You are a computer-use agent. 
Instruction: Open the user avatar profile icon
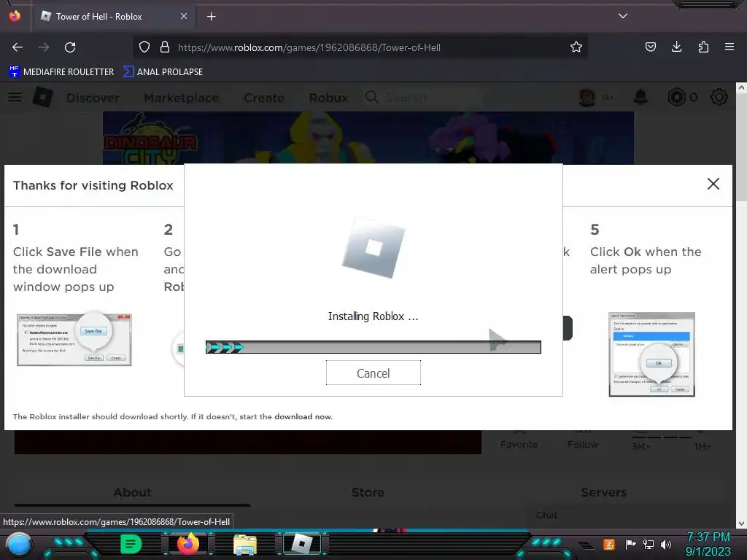(587, 97)
